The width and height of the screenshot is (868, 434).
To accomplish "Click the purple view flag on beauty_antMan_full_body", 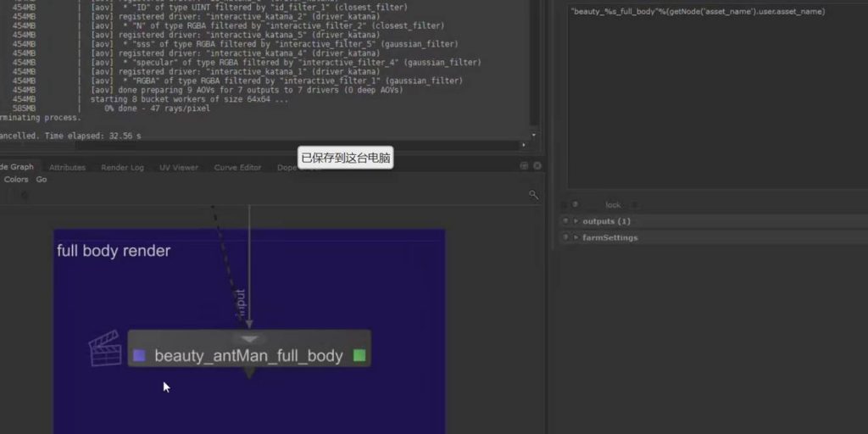I will coord(140,355).
